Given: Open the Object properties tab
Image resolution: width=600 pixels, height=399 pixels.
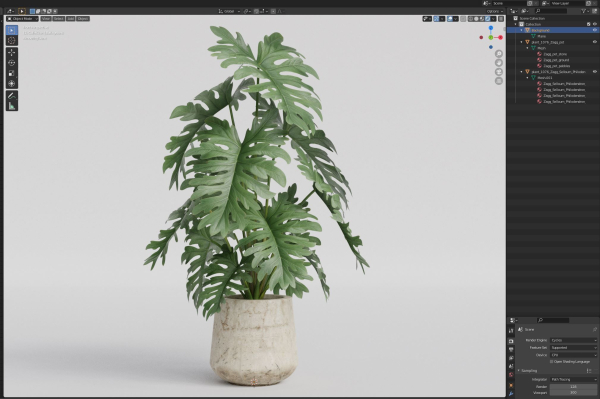Looking at the screenshot, I should pos(511,385).
